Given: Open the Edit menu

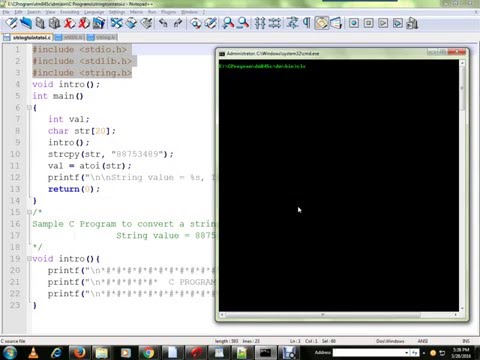Looking at the screenshot, I should (18, 12).
